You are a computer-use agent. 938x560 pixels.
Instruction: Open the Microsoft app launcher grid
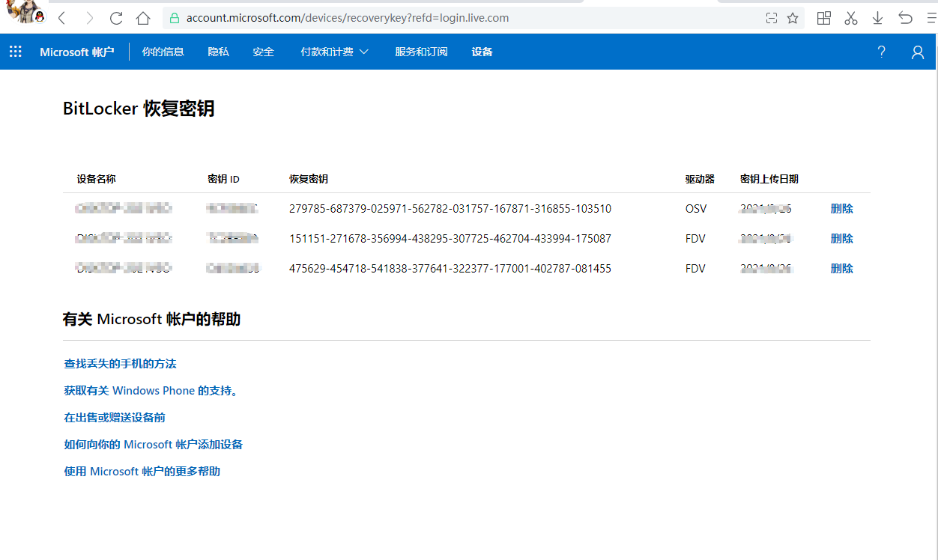(x=16, y=52)
